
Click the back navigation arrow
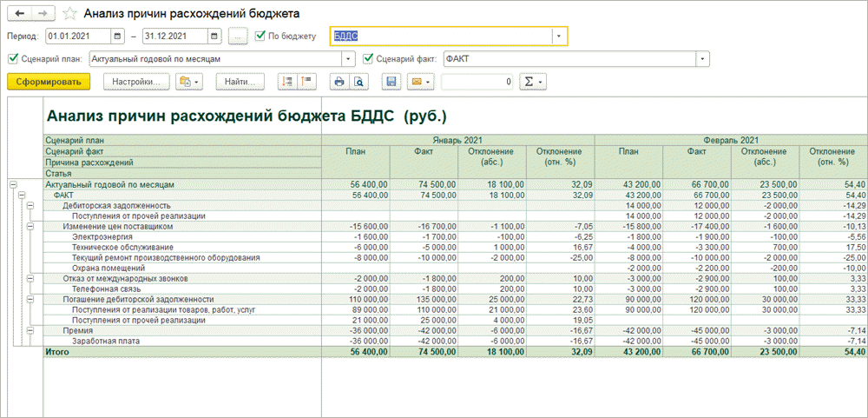(x=19, y=14)
